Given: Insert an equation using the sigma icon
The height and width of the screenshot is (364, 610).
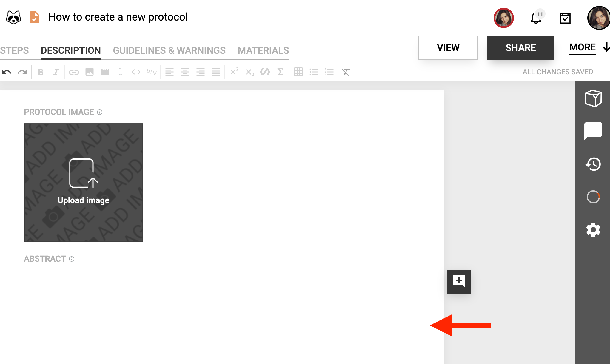Looking at the screenshot, I should pos(280,72).
